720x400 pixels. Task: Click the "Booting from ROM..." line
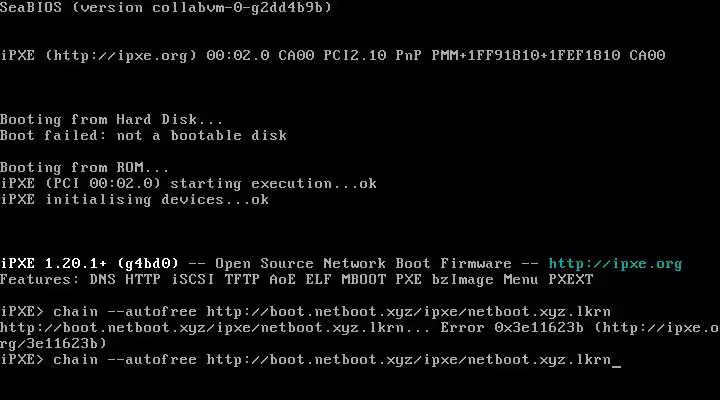(85, 168)
